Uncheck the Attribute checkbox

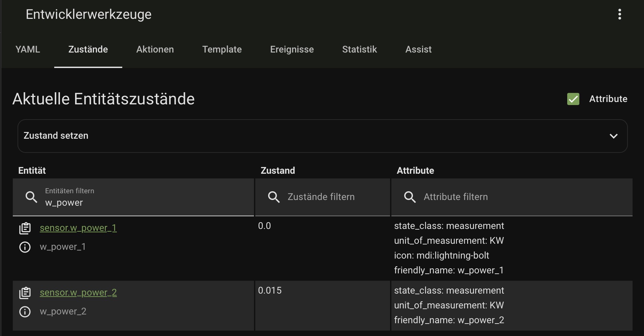pyautogui.click(x=573, y=99)
